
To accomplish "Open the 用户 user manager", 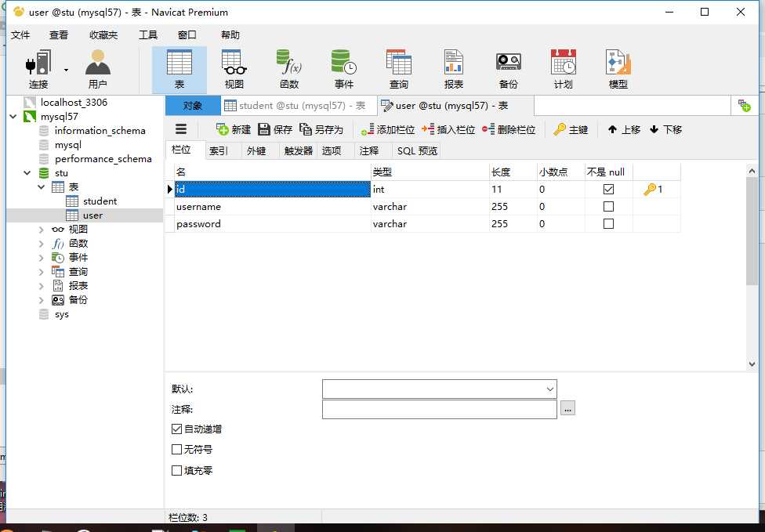I will pyautogui.click(x=97, y=69).
